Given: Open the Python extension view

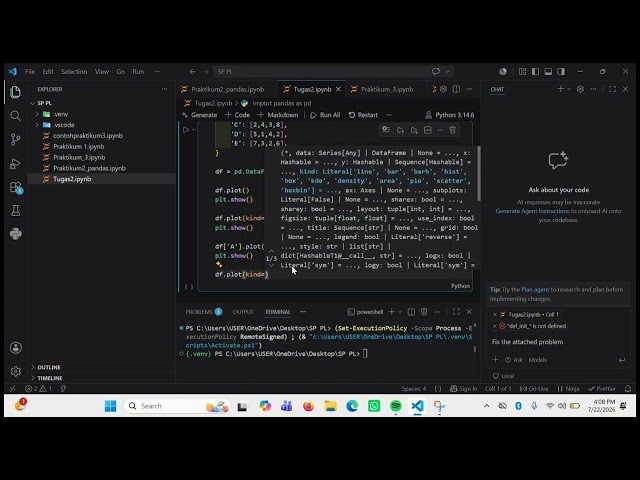Looking at the screenshot, I should pyautogui.click(x=16, y=234).
